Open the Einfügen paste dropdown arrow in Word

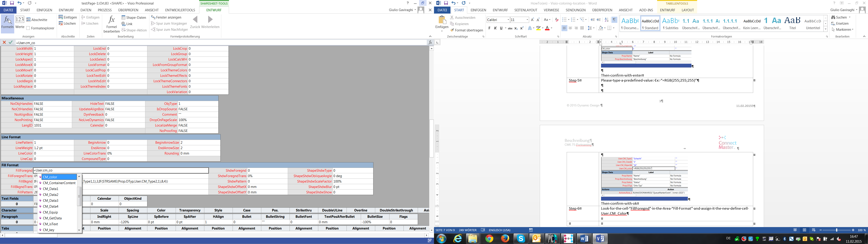coord(441,31)
